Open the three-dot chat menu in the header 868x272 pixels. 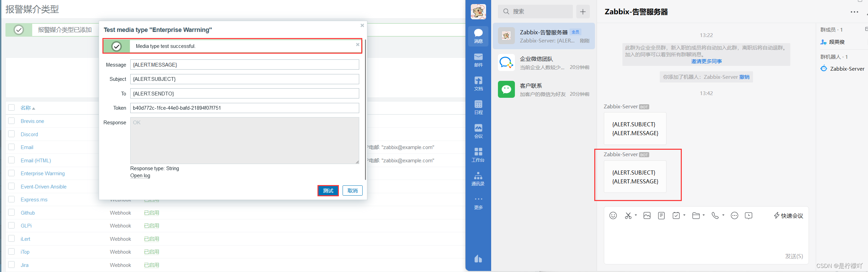[x=854, y=12]
